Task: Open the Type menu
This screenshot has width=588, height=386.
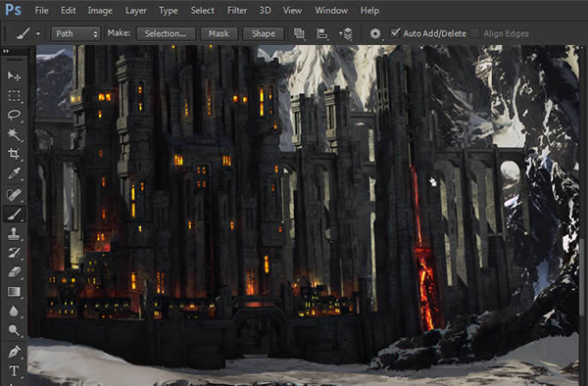Action: click(169, 11)
